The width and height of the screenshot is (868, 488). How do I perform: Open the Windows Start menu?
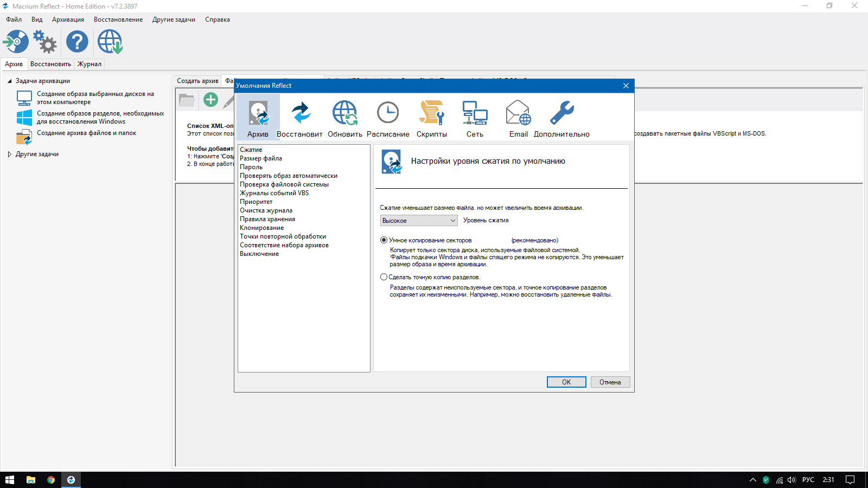10,480
